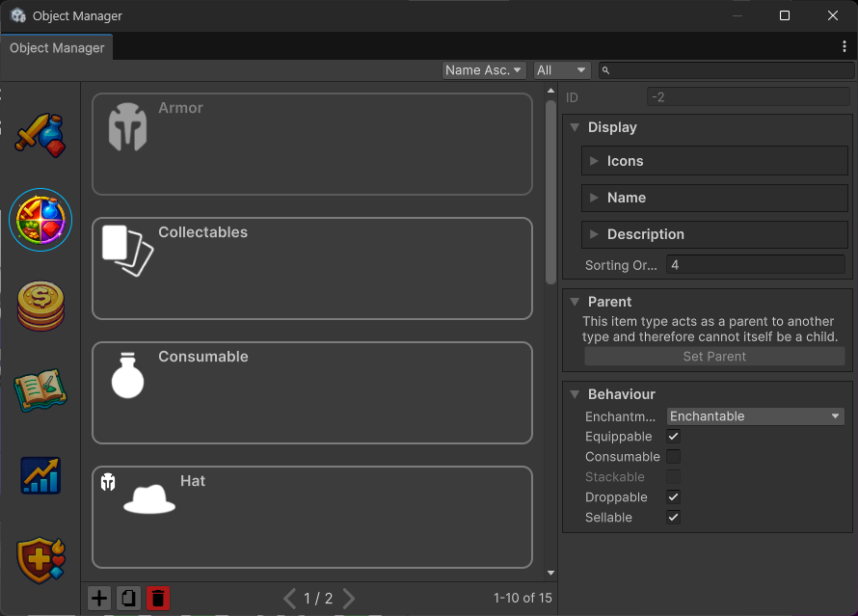
Task: Open the three-dot window options menu
Action: 845,46
